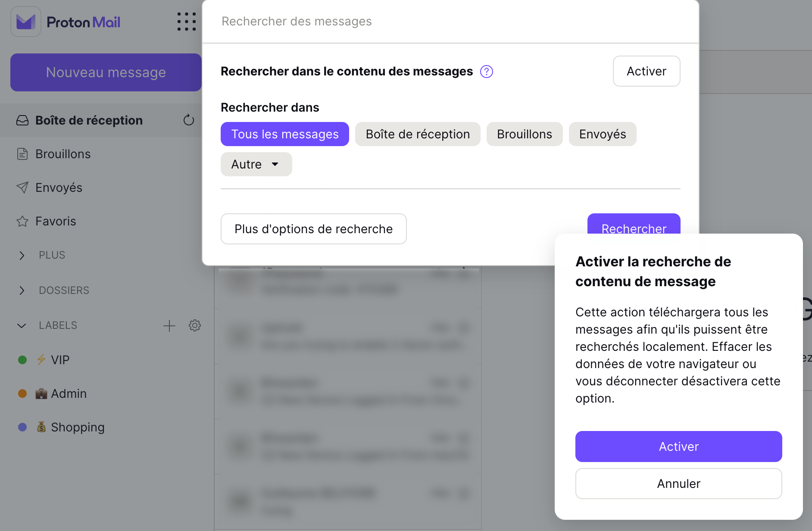Click the Rechercher button
Image resolution: width=812 pixels, height=531 pixels.
[634, 224]
